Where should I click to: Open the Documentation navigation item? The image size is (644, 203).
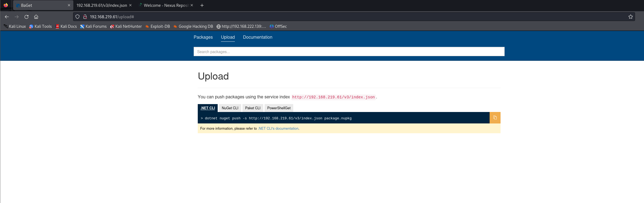pos(257,37)
